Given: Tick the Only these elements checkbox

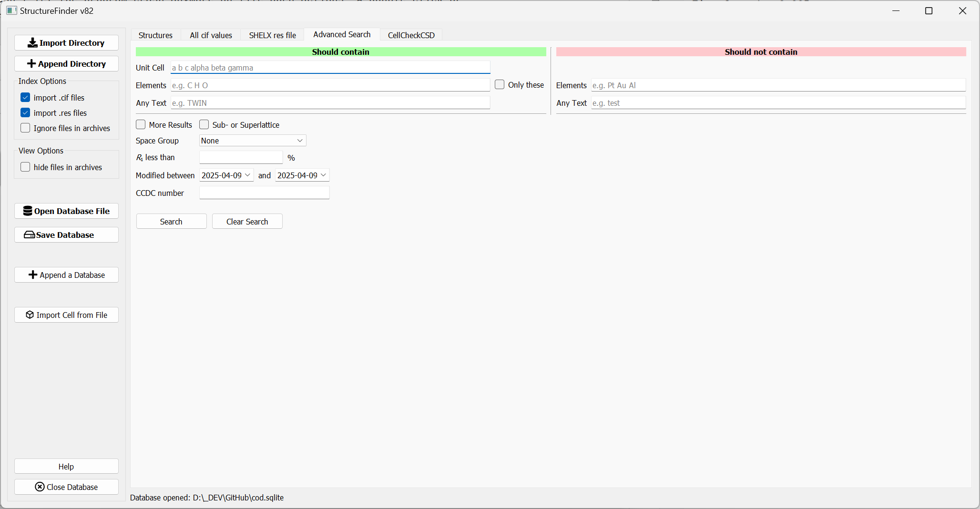Looking at the screenshot, I should click(x=500, y=85).
